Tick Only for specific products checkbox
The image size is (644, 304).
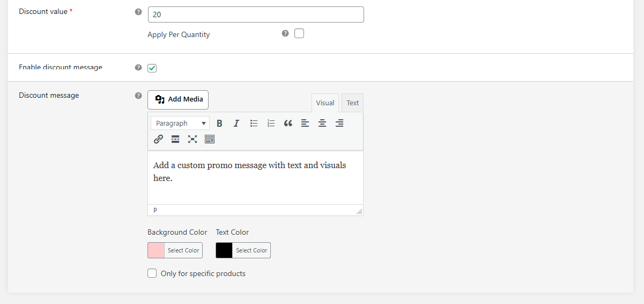[x=152, y=273]
